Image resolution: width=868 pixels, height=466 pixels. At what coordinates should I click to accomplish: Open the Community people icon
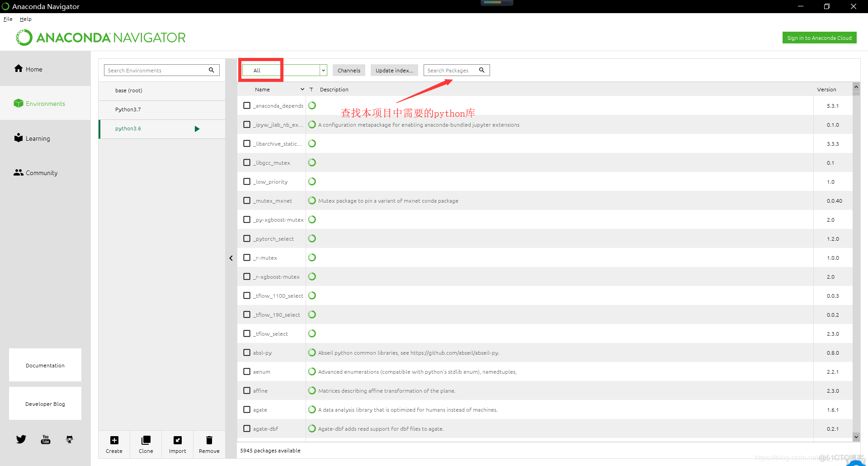pyautogui.click(x=19, y=172)
